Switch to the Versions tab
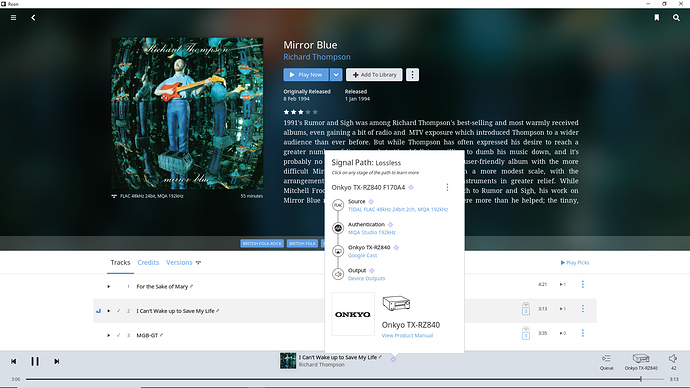 point(179,263)
